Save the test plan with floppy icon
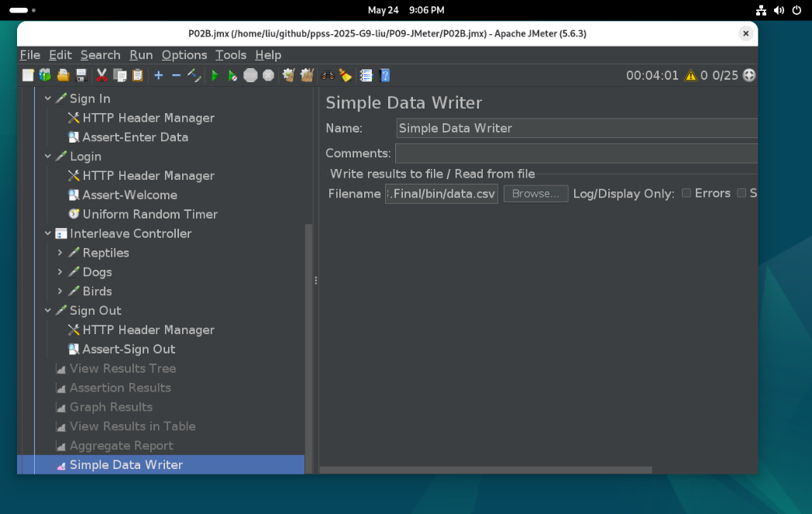Viewport: 812px width, 514px height. pyautogui.click(x=81, y=75)
